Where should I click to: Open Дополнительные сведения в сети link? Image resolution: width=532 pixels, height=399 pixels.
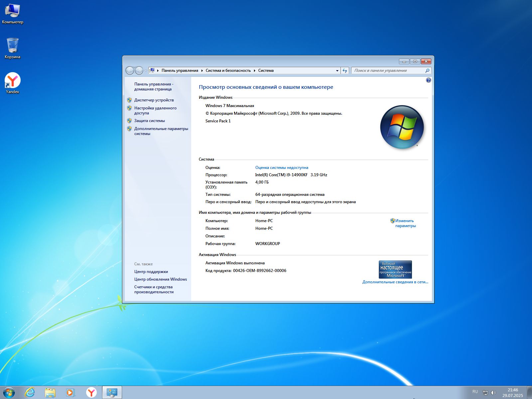395,282
